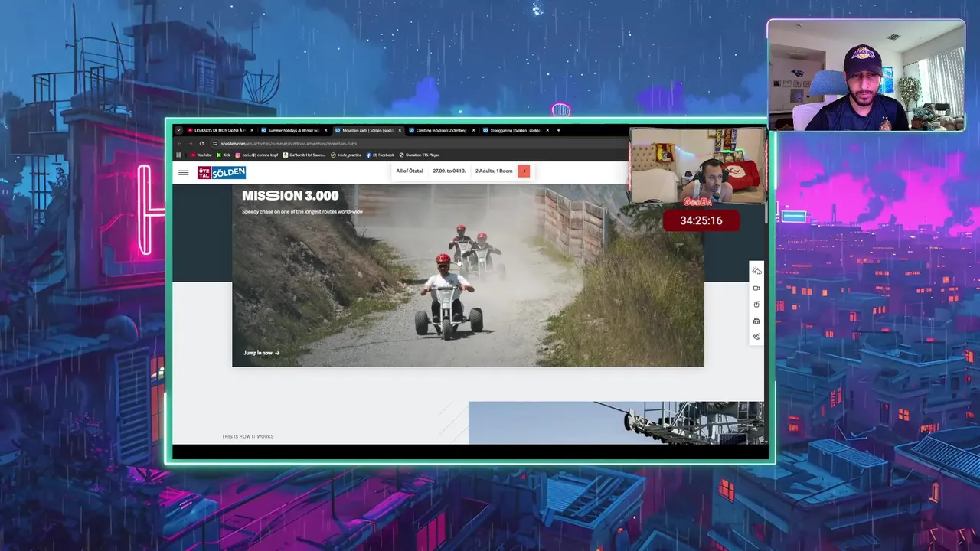Viewport: 980px width, 551px height.
Task: Open the 27.09. to 04.10. date picker
Action: pyautogui.click(x=449, y=171)
